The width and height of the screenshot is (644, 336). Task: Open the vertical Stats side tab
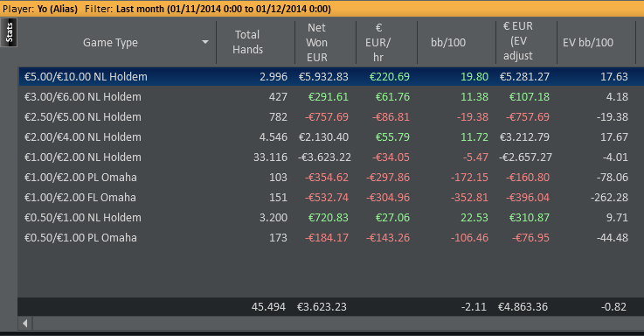(9, 32)
